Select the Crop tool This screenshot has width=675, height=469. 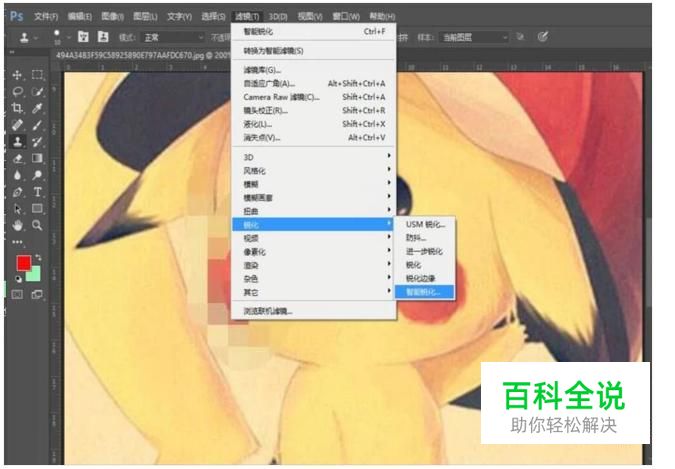[17, 108]
